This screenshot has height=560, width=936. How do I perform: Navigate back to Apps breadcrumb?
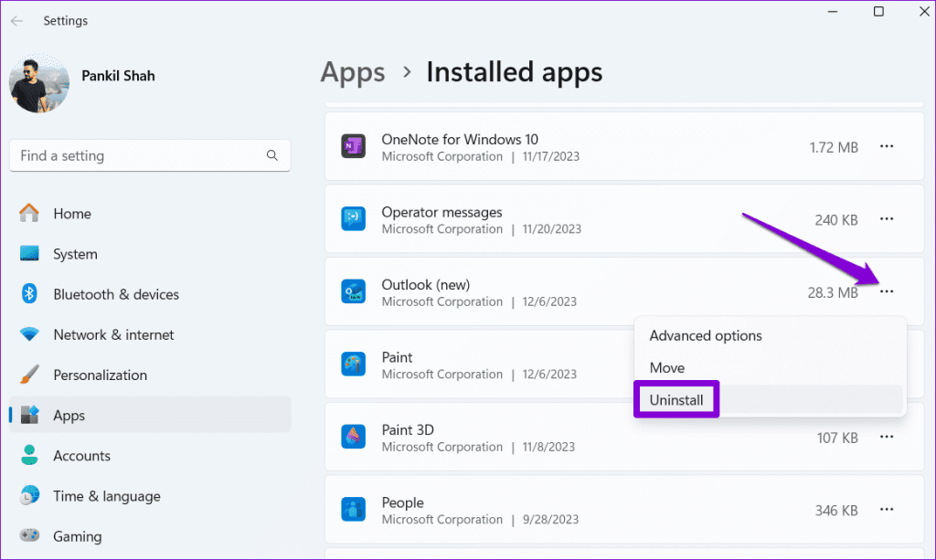pos(353,71)
